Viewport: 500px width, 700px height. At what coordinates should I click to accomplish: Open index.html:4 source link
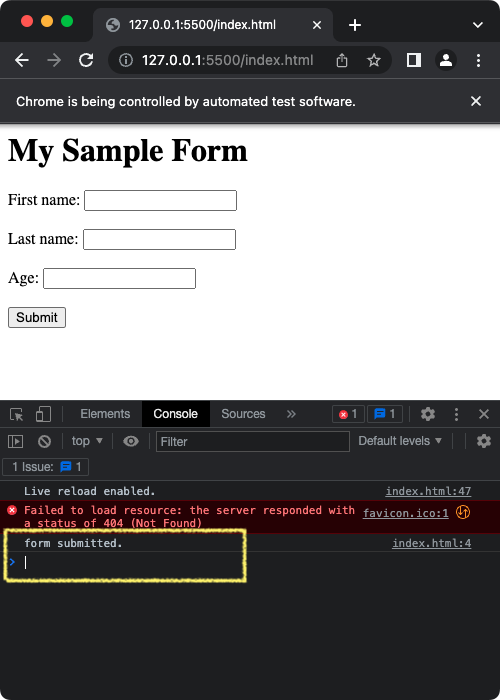tap(431, 543)
